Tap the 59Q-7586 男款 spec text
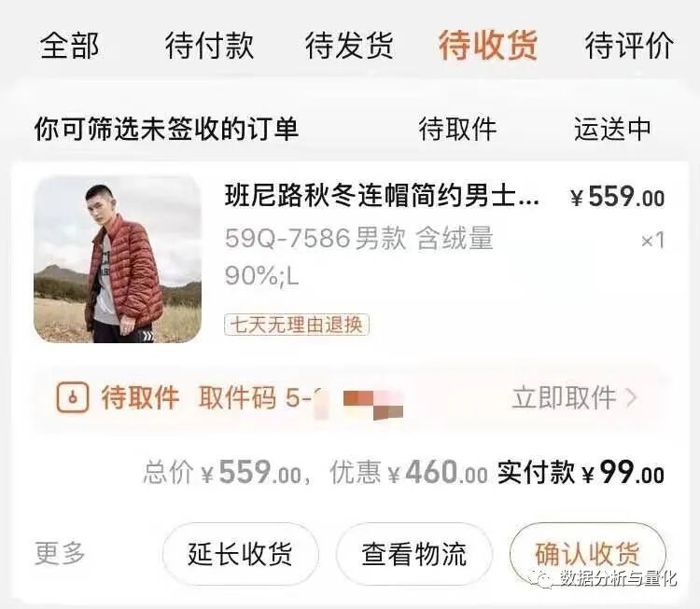 pyautogui.click(x=315, y=238)
